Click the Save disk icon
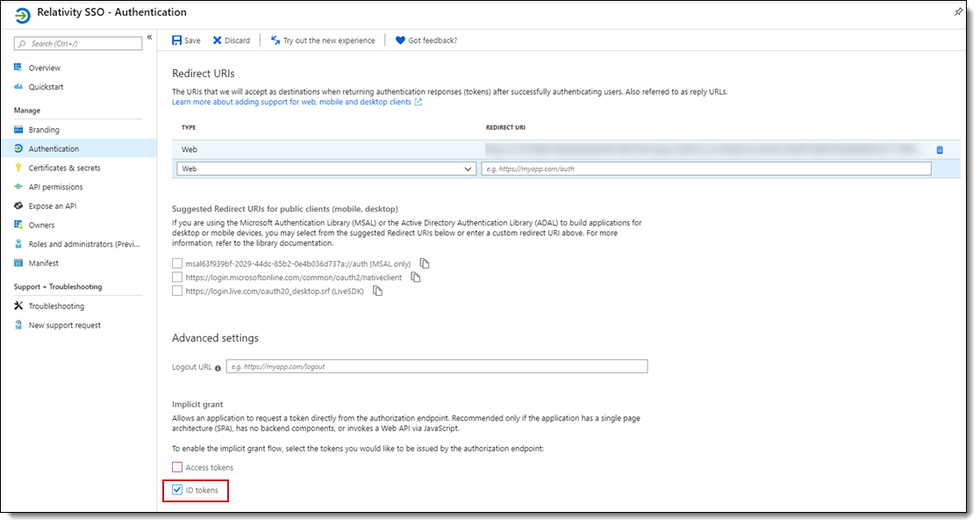Screen dimensions: 980x526 coord(177,40)
